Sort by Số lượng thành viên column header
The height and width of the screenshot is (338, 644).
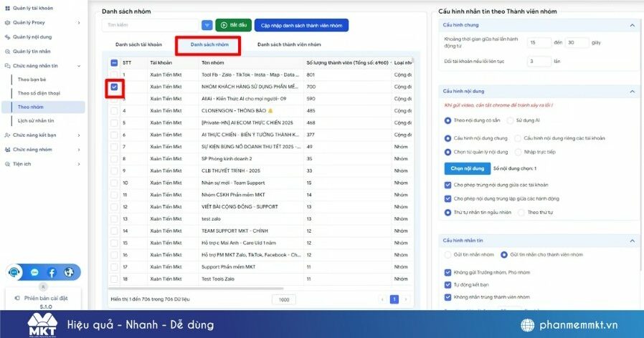pos(348,63)
